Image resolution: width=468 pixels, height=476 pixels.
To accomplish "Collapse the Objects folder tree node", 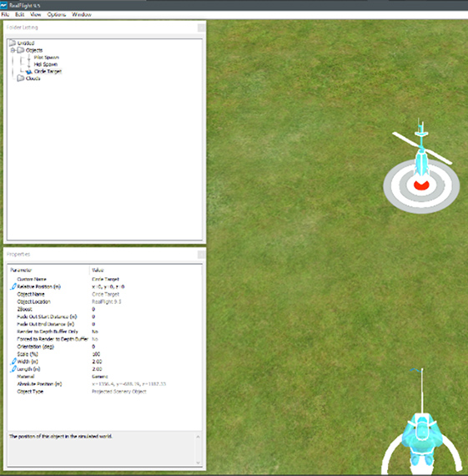I will (x=13, y=50).
